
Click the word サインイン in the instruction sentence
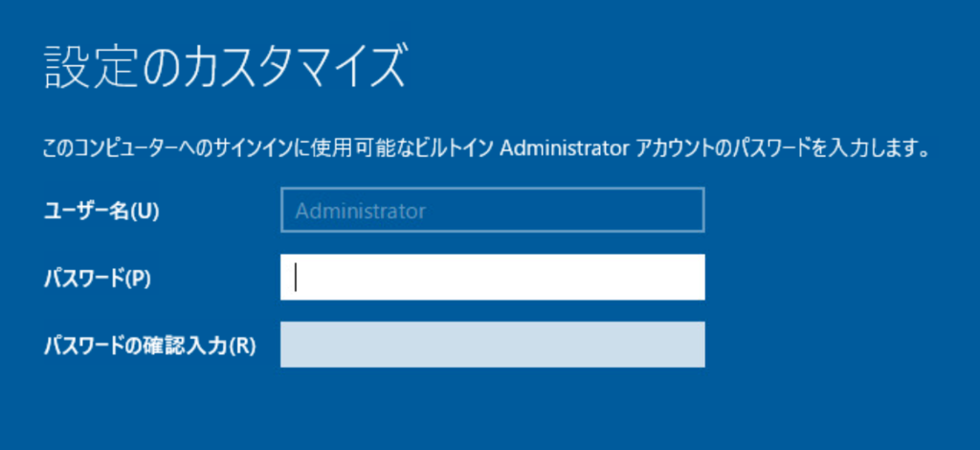256,148
